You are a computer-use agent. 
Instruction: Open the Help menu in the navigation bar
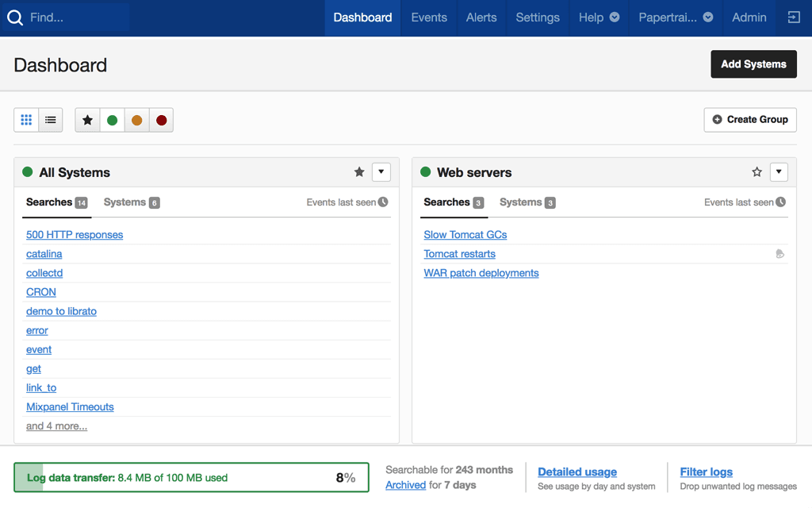click(x=599, y=17)
